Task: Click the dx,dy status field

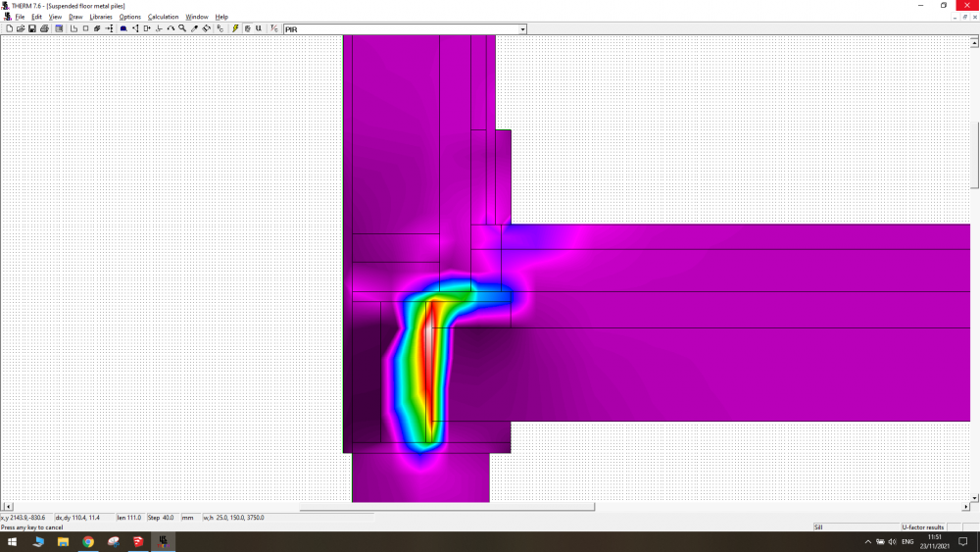Action: (83, 518)
